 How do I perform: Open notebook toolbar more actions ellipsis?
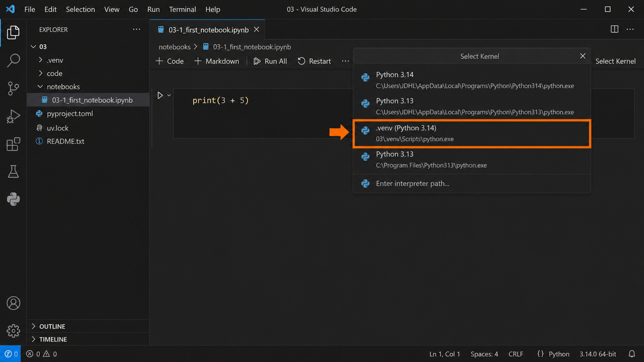tap(345, 61)
